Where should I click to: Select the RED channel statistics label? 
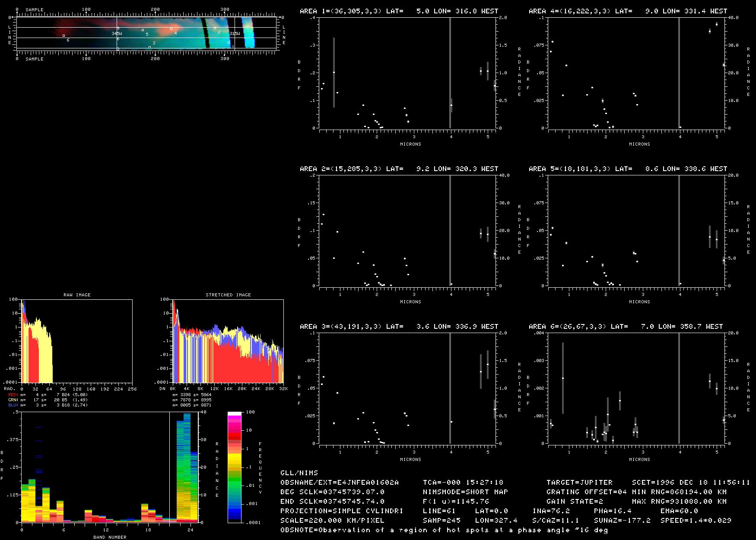click(x=13, y=395)
